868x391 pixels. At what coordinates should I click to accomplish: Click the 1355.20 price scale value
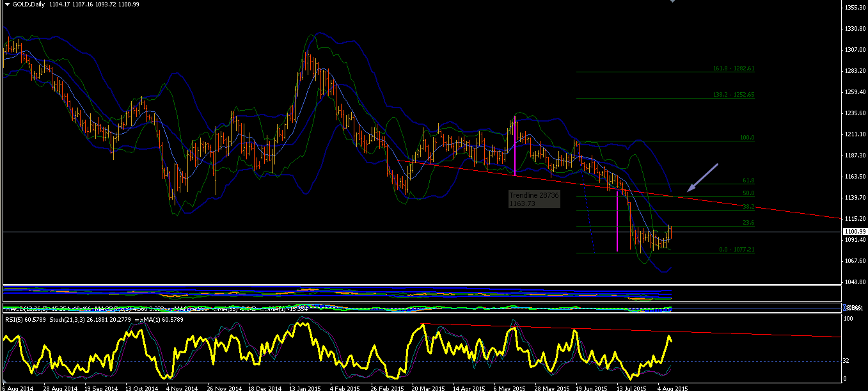tap(855, 7)
